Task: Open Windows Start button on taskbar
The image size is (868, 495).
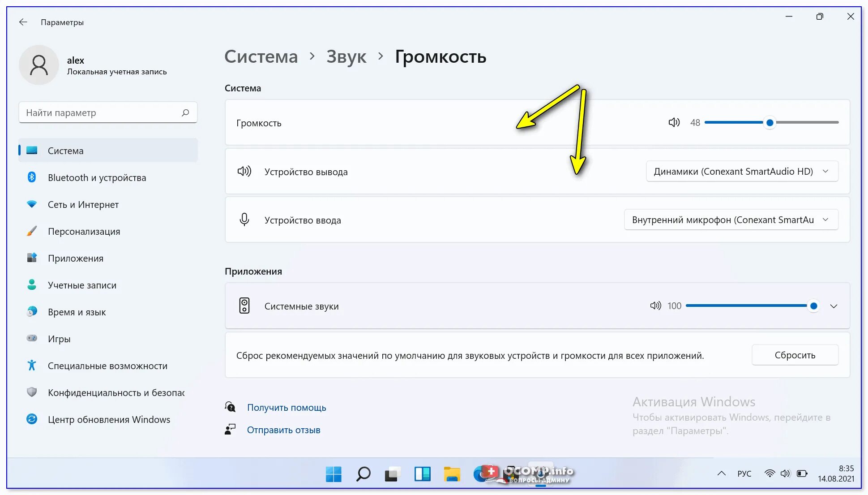Action: tap(334, 473)
